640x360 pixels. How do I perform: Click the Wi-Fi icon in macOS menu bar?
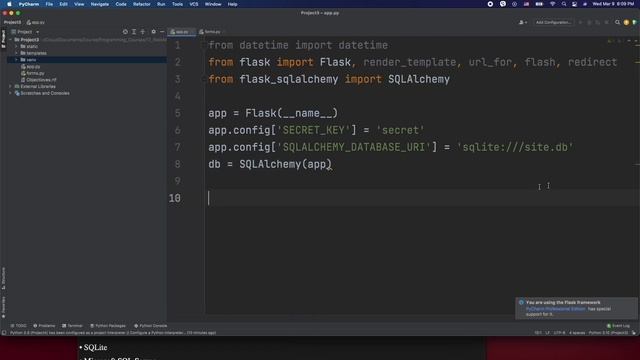click(552, 4)
